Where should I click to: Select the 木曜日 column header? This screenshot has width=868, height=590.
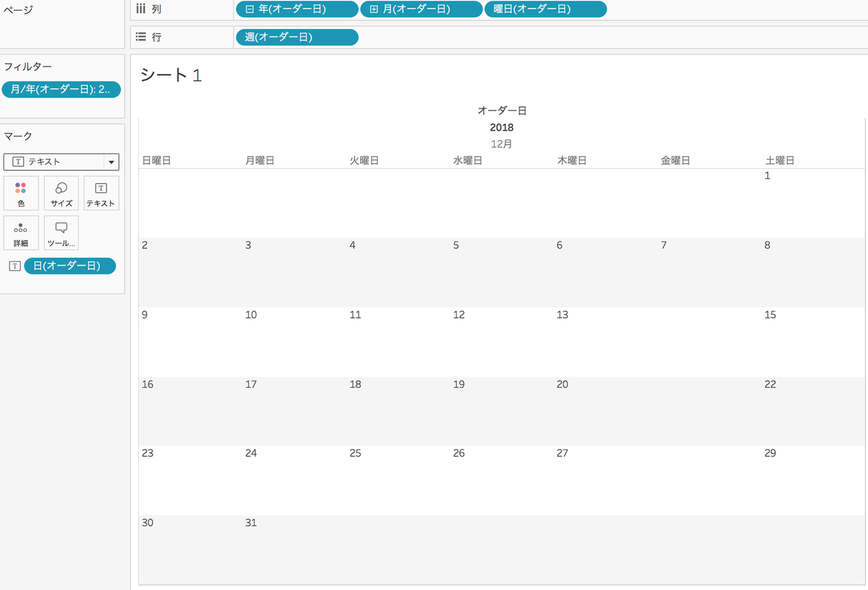point(572,161)
